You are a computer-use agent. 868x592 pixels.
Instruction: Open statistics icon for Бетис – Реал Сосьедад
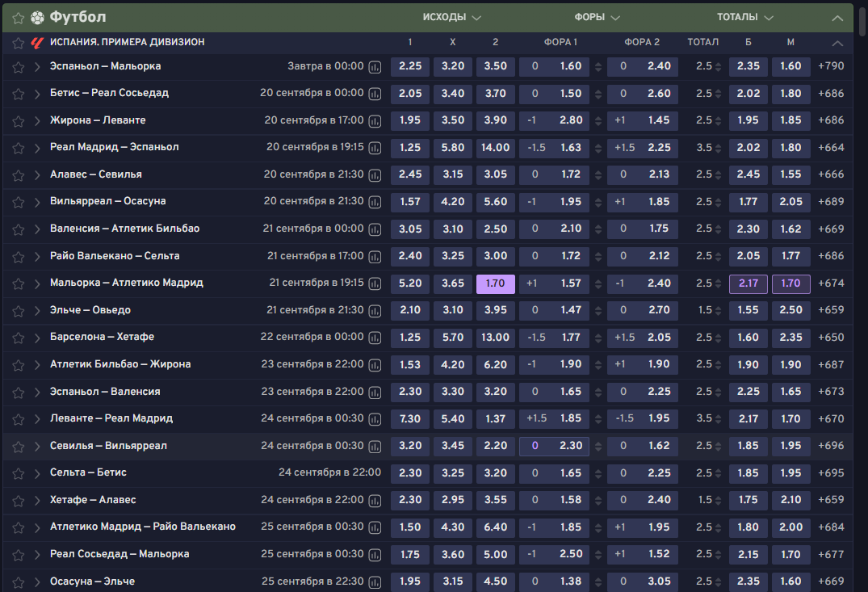pyautogui.click(x=375, y=94)
